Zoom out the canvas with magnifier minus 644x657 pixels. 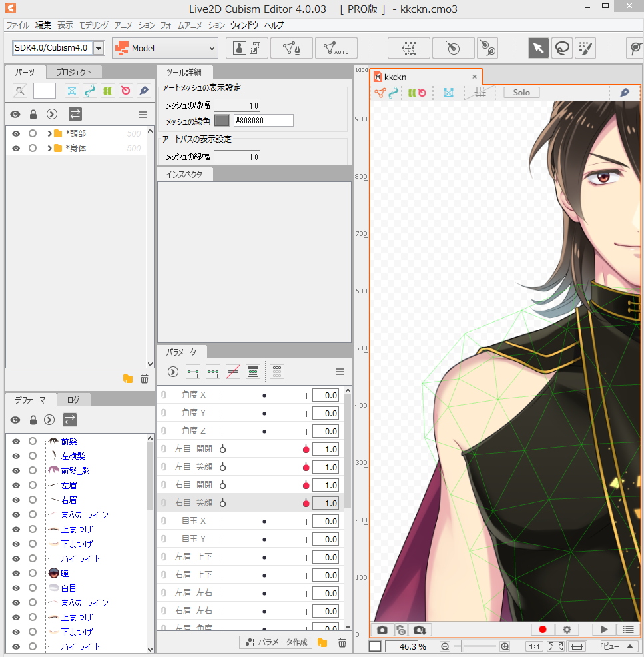445,646
